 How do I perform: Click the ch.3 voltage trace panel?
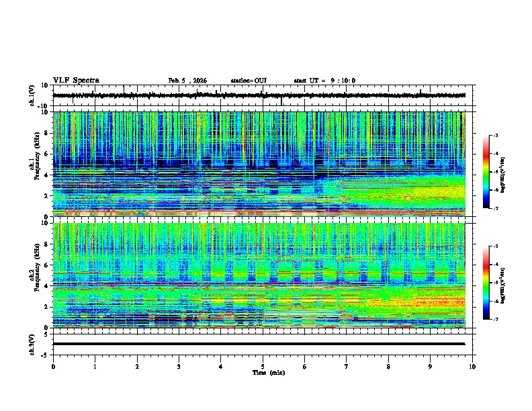(x=264, y=345)
